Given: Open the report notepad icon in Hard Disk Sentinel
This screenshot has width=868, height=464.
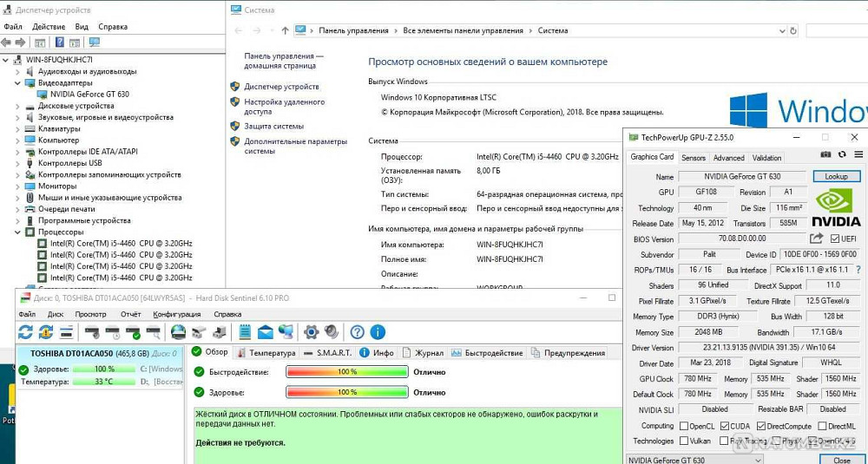Looking at the screenshot, I should (x=246, y=332).
